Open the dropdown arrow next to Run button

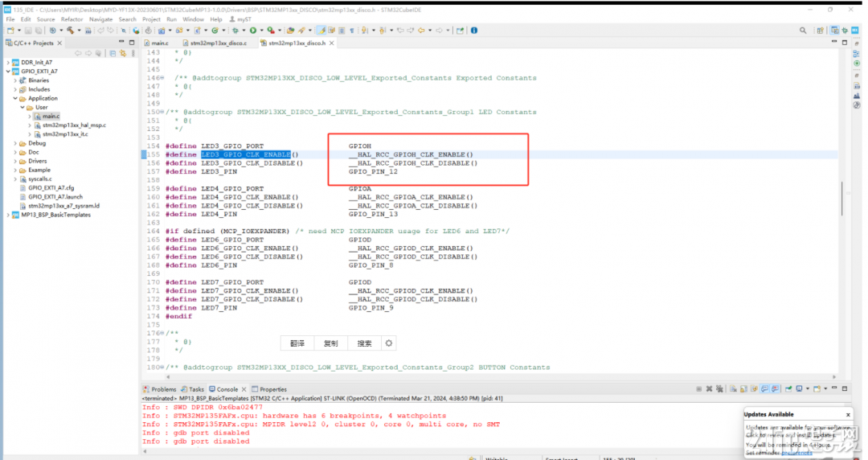[261, 31]
